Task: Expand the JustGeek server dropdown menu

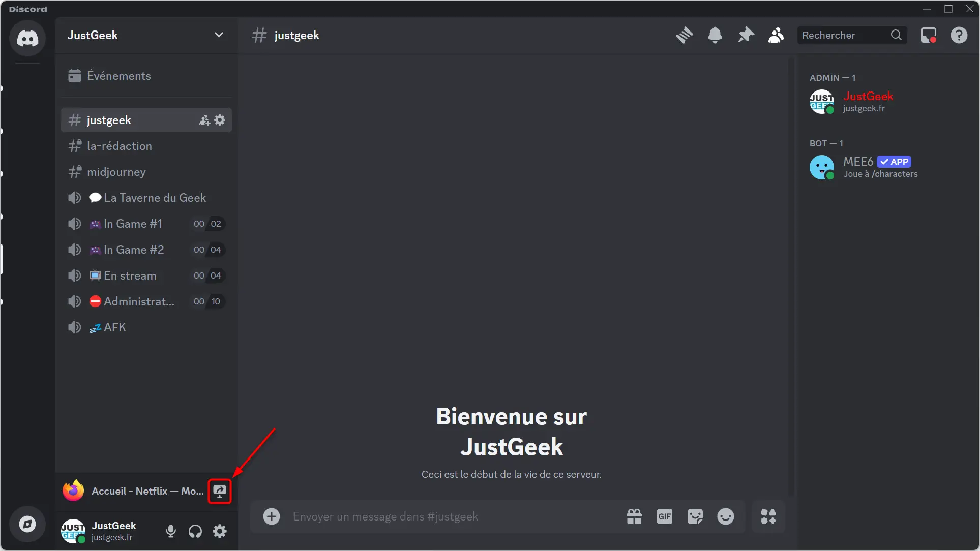Action: tap(219, 35)
